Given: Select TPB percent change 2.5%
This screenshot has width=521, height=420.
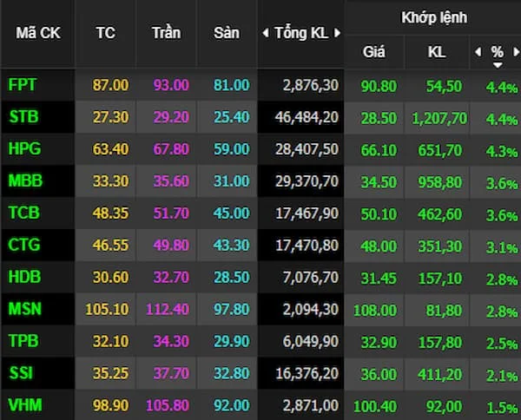Looking at the screenshot, I should pyautogui.click(x=502, y=345).
